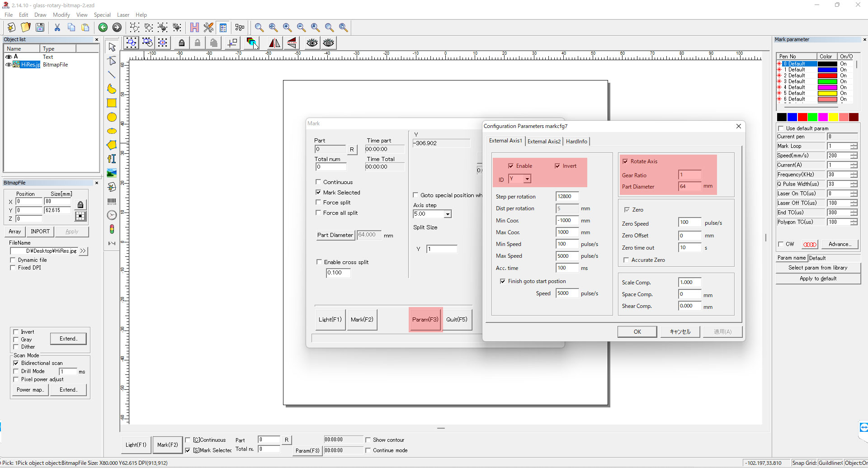The width and height of the screenshot is (868, 468).
Task: Click the lock object toolbar icon
Action: (182, 43)
